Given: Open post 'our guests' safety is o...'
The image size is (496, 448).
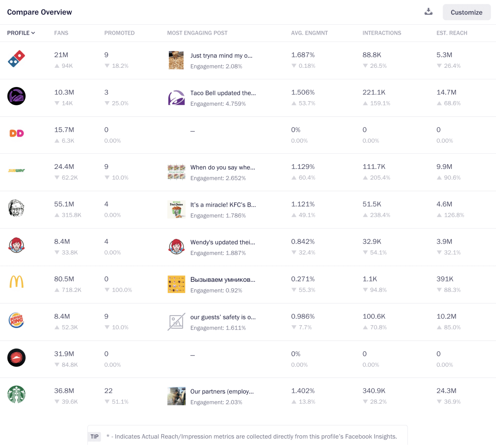Looking at the screenshot, I should tap(223, 317).
